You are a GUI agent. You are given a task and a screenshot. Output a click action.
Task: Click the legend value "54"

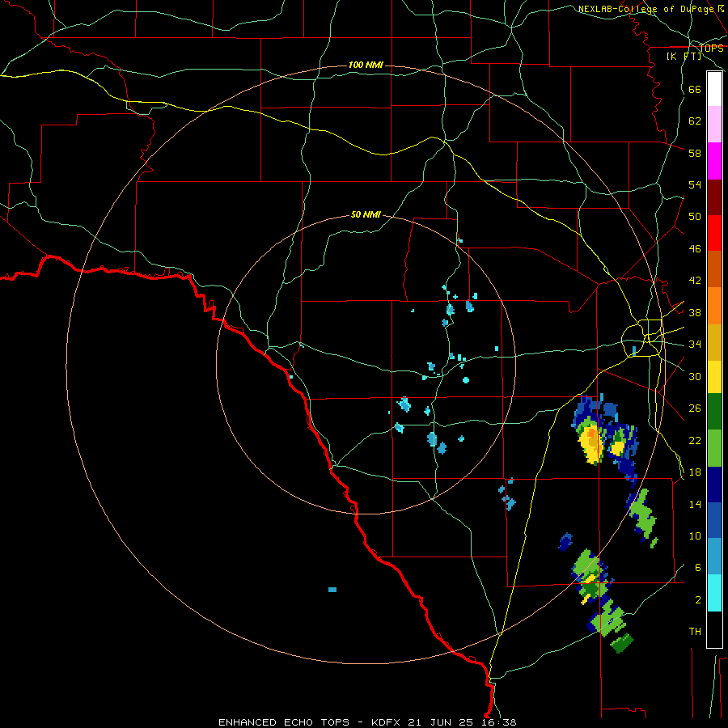(695, 184)
